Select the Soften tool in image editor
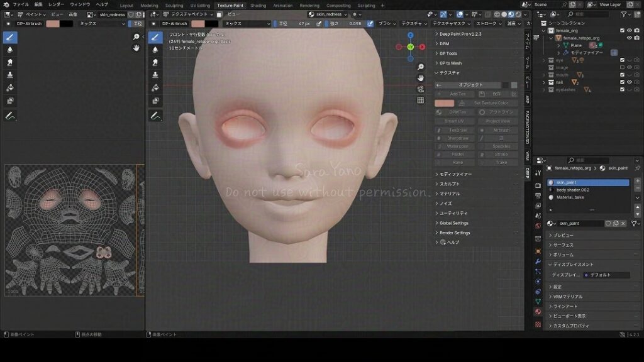 10,50
